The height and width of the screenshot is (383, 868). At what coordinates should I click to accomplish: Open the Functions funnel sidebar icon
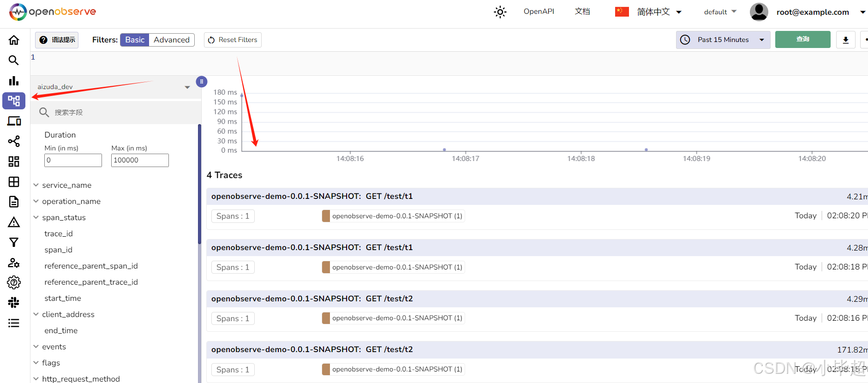pyautogui.click(x=14, y=242)
